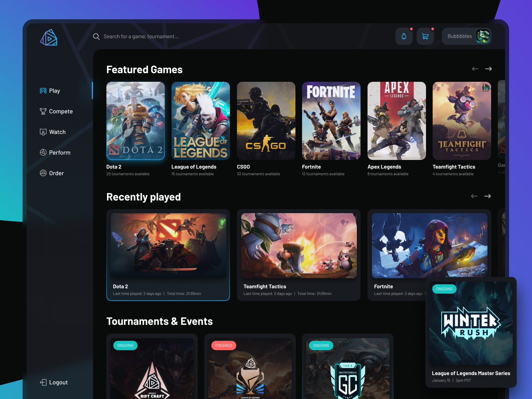Viewport: 532px width, 399px height.
Task: Click the Perform chart icon
Action: pyautogui.click(x=43, y=153)
